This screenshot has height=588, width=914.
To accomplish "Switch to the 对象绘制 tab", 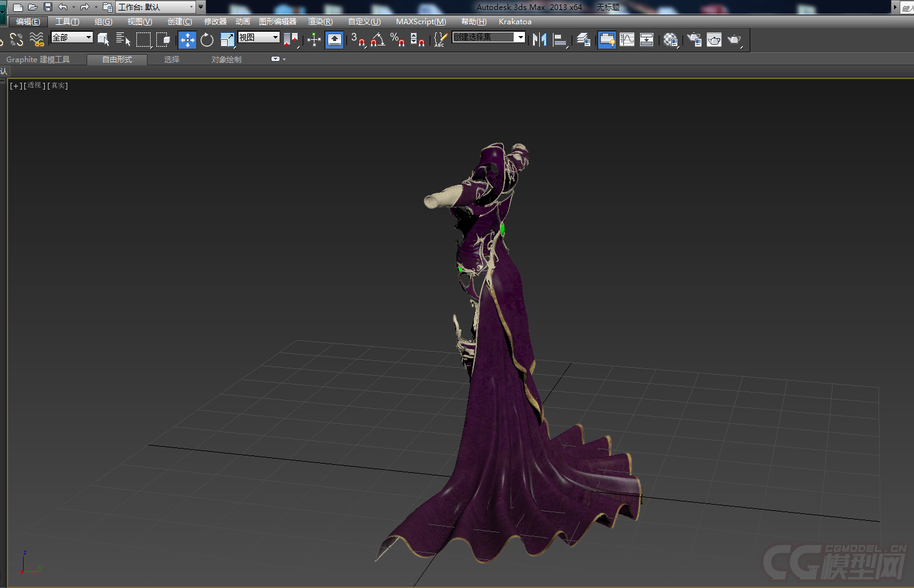I will point(226,60).
